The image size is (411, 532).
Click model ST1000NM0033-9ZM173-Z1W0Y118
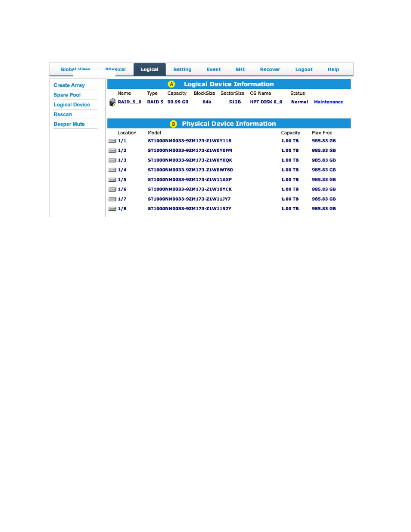coord(190,141)
